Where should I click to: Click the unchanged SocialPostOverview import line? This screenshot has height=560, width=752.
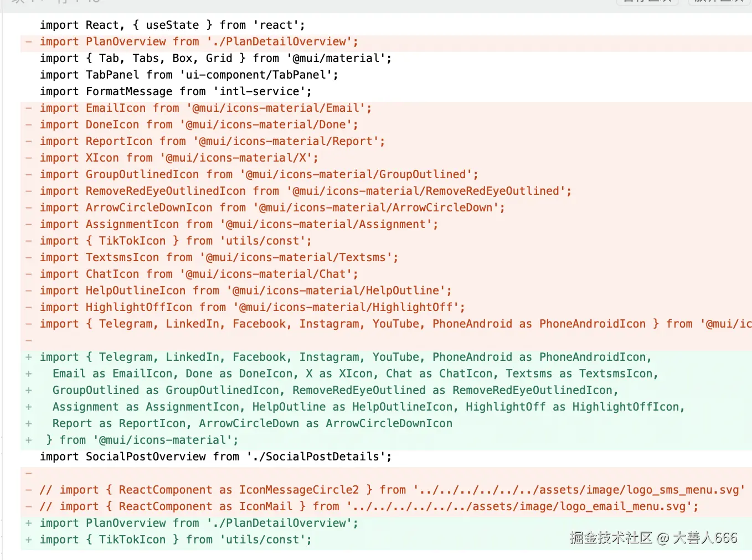pyautogui.click(x=215, y=457)
